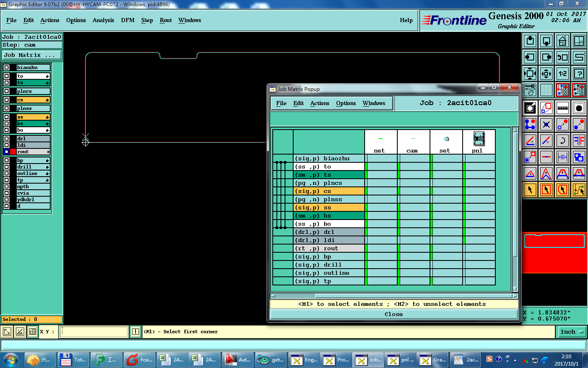Click the exclamation mark button

point(136,332)
